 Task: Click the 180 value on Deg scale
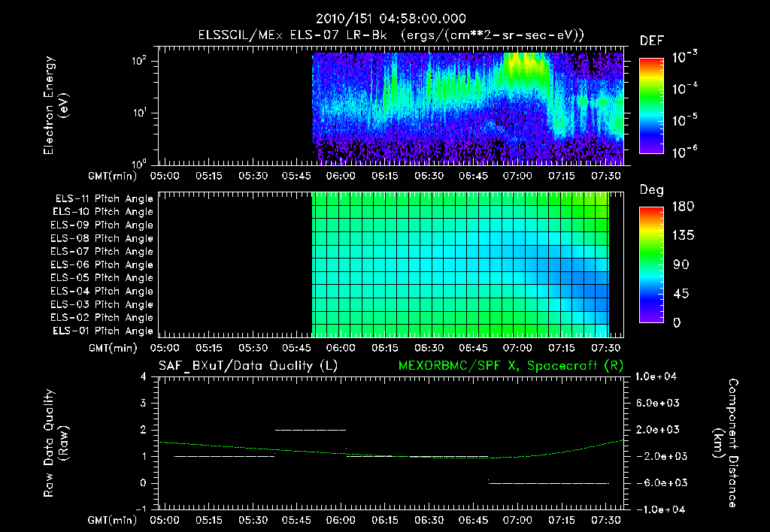pyautogui.click(x=683, y=206)
